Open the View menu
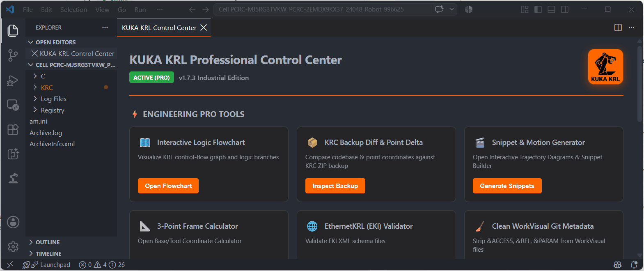Screen dimensions: 644x271 [x=102, y=9]
